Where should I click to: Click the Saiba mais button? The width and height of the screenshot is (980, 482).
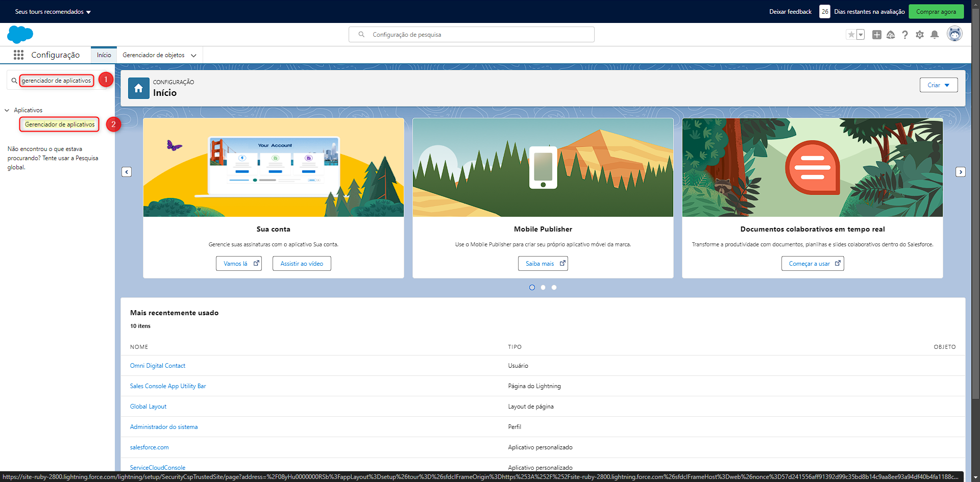pyautogui.click(x=543, y=264)
